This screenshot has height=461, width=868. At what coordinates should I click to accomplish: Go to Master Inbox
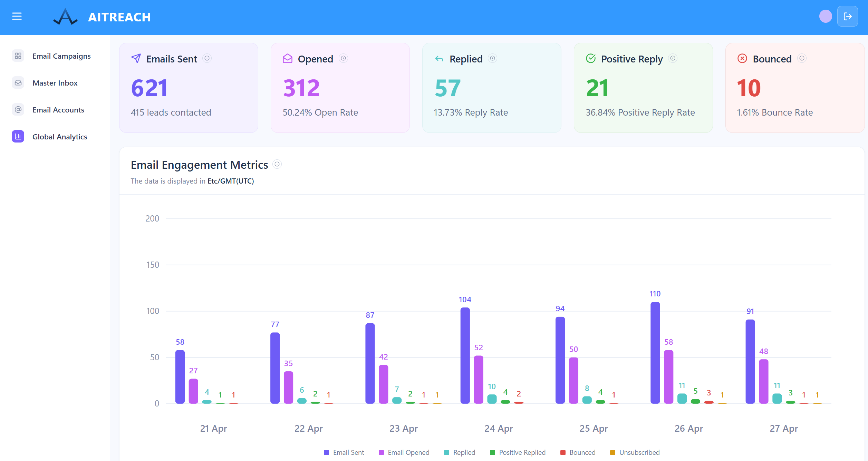[55, 83]
